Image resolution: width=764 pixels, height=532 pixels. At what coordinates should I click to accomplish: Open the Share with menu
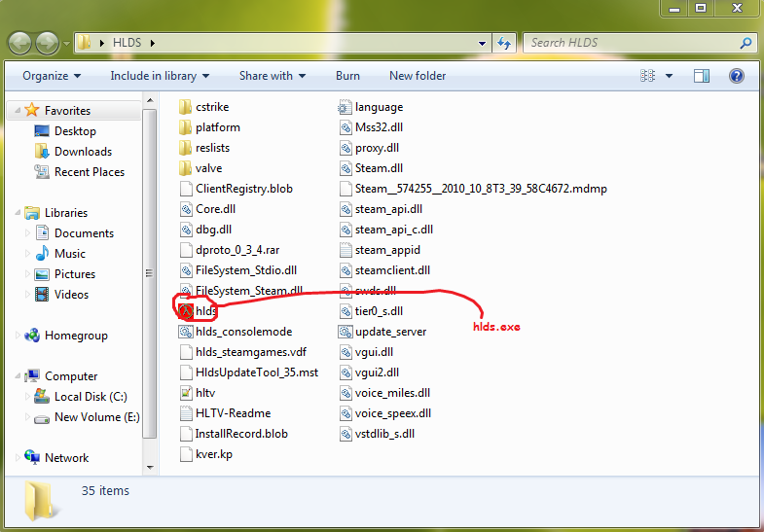[273, 76]
